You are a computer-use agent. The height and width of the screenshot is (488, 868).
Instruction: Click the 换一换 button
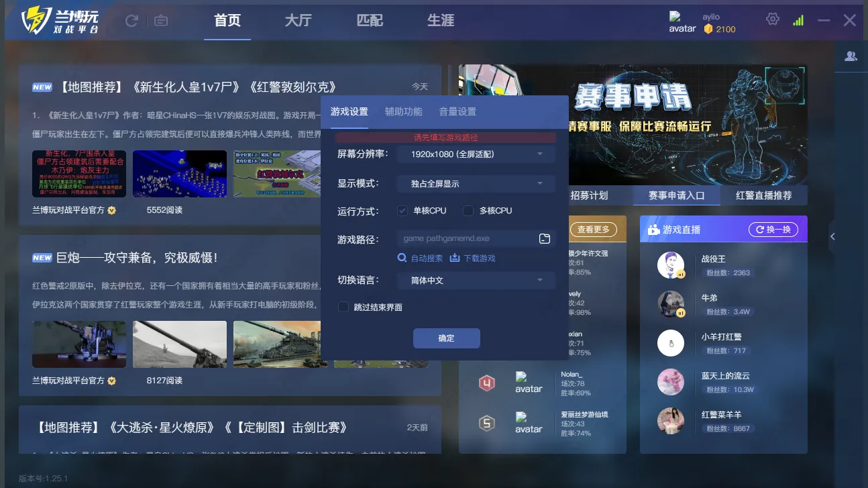pos(773,230)
